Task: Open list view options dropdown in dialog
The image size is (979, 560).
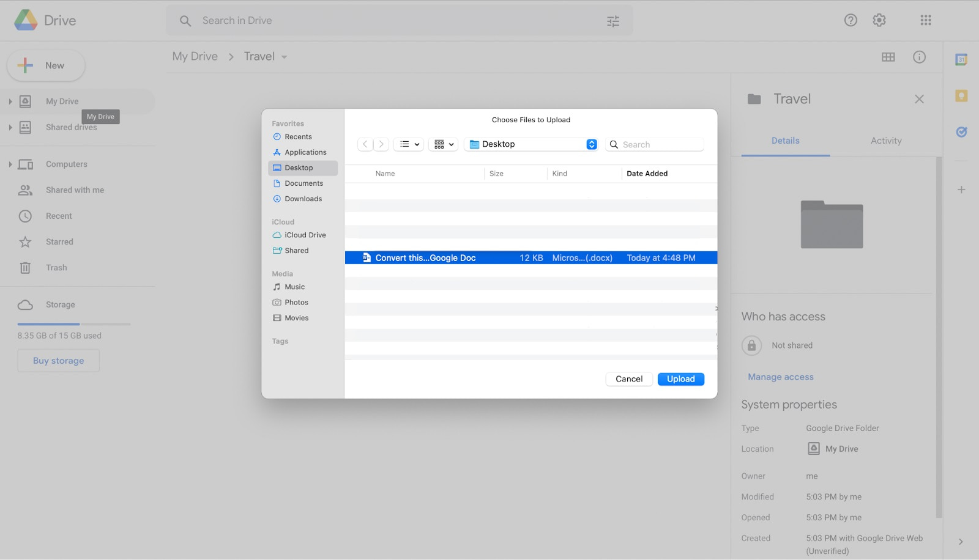Action: [409, 144]
